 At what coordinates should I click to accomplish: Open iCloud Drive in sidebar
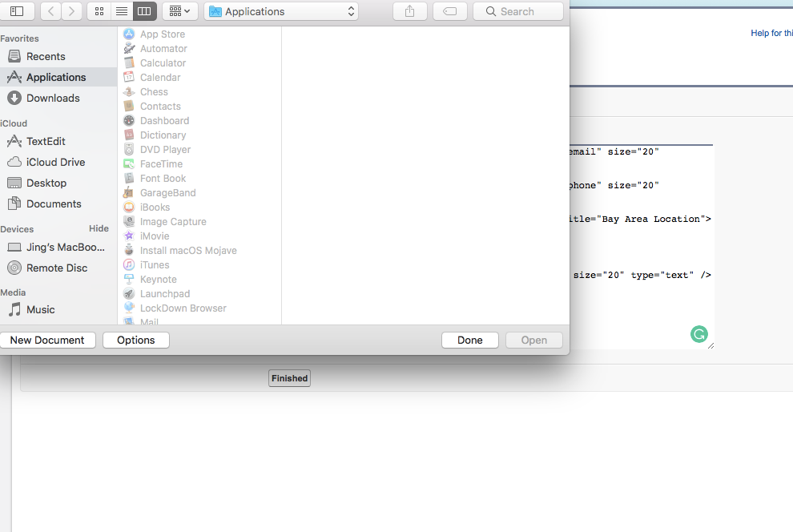coord(55,162)
